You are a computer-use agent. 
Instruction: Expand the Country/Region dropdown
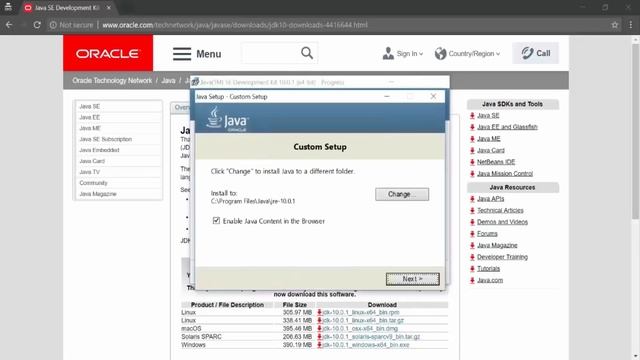coord(498,54)
